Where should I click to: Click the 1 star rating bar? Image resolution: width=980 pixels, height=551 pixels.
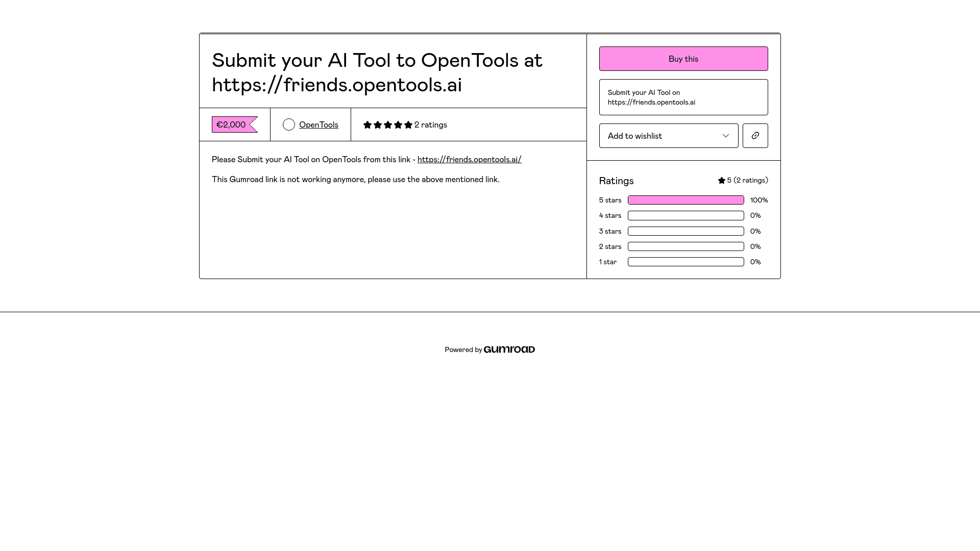685,262
